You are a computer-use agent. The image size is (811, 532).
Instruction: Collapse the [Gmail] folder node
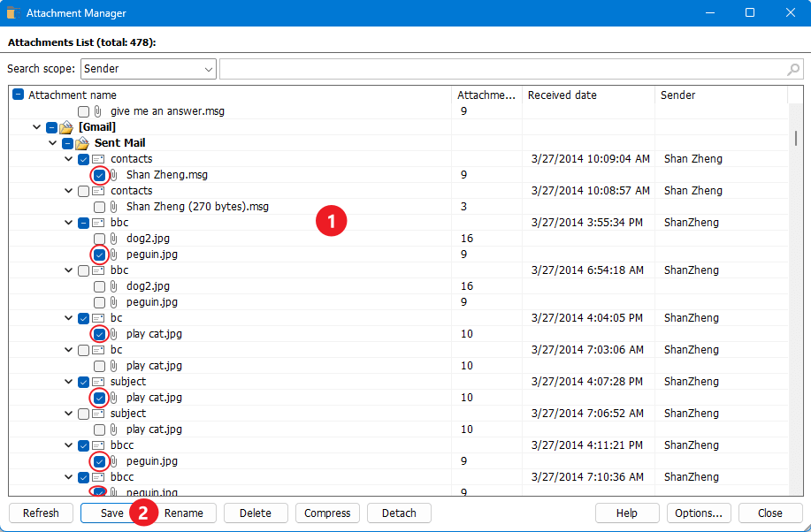pos(36,126)
